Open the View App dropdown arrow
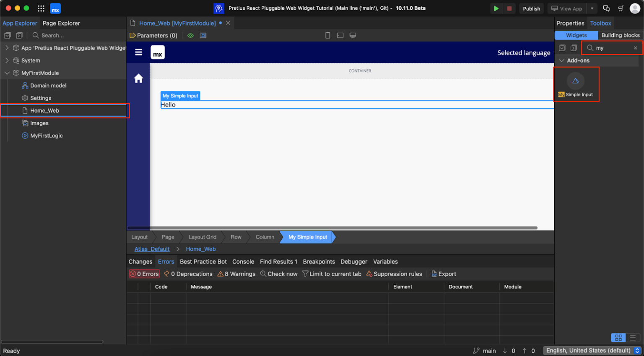This screenshot has width=644, height=356. (x=592, y=8)
